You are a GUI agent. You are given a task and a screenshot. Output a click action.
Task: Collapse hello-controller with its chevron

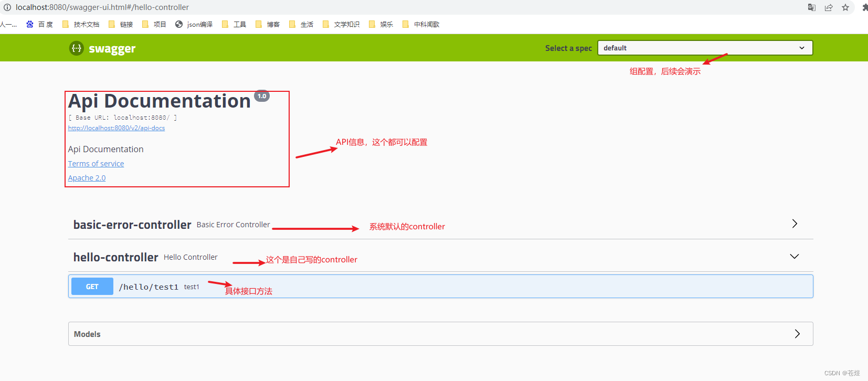coord(795,256)
